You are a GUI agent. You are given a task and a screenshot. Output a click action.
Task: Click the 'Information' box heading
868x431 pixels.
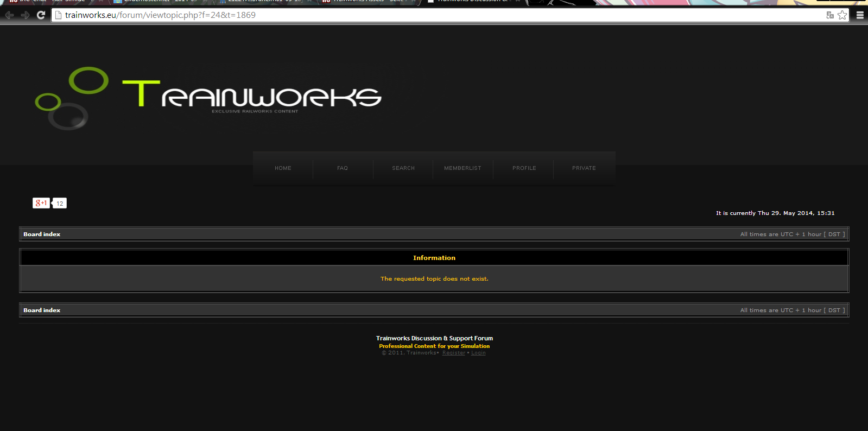point(434,258)
